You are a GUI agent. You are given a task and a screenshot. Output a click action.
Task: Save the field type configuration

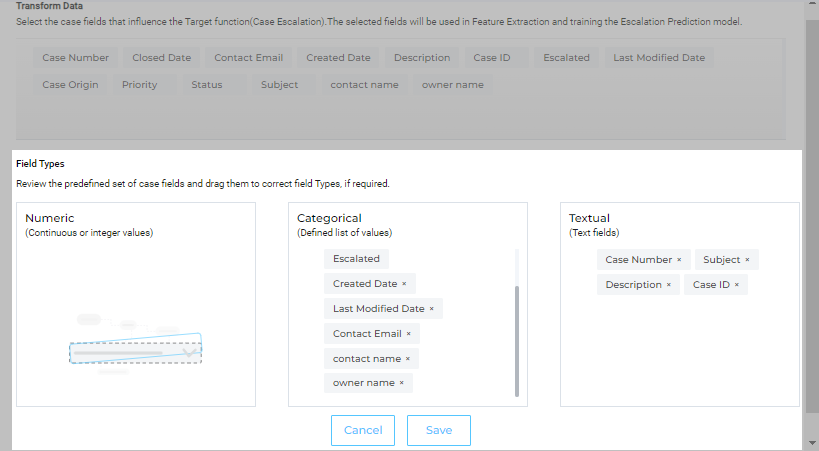click(438, 430)
